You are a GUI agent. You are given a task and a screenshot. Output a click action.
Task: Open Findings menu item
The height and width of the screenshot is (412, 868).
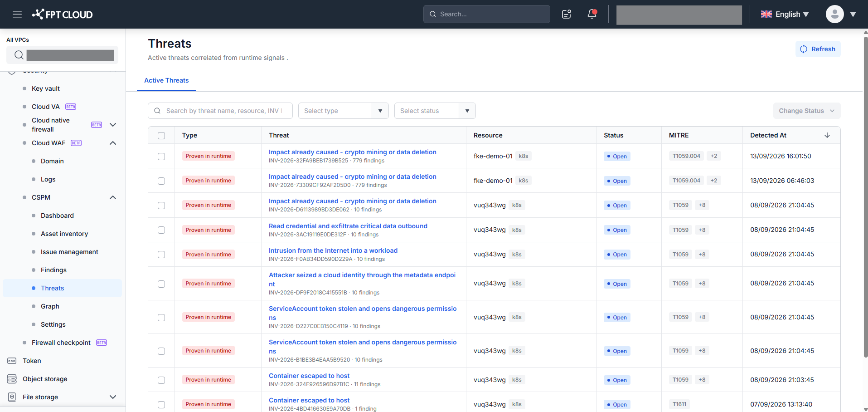[x=53, y=270]
